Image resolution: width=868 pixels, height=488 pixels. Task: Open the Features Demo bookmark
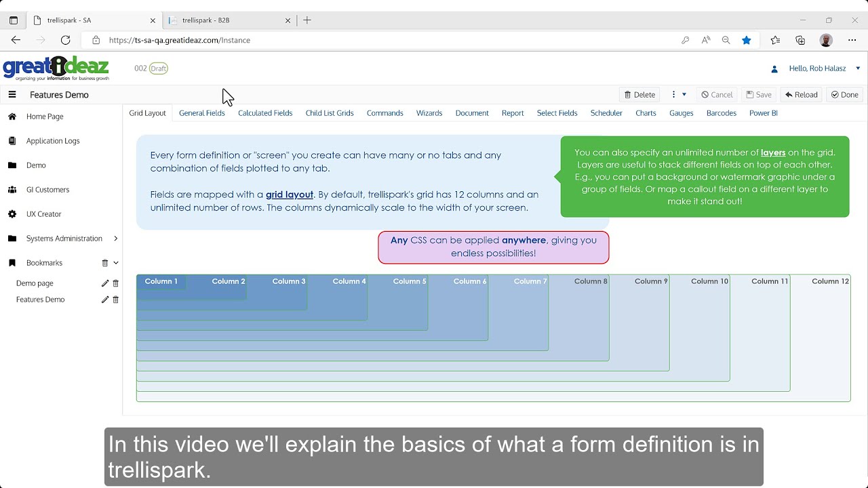point(41,300)
